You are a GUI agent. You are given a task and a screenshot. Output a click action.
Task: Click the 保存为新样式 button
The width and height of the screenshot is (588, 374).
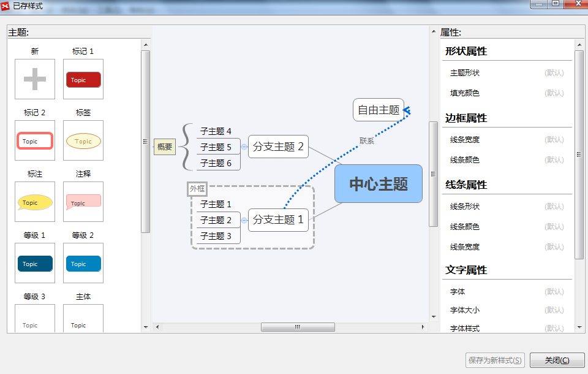495,361
